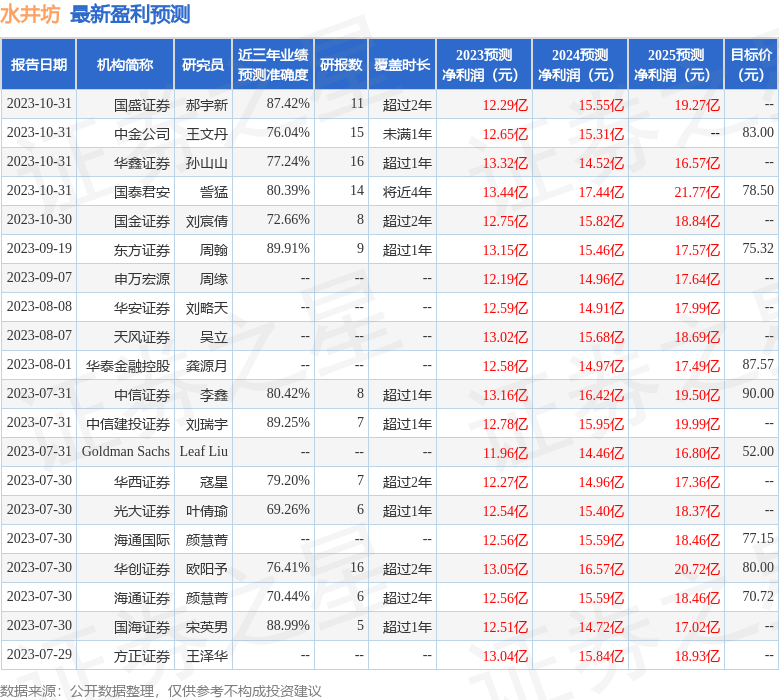The width and height of the screenshot is (779, 700).
Task: Select the 2024预测净利润 column header
Action: (x=580, y=65)
